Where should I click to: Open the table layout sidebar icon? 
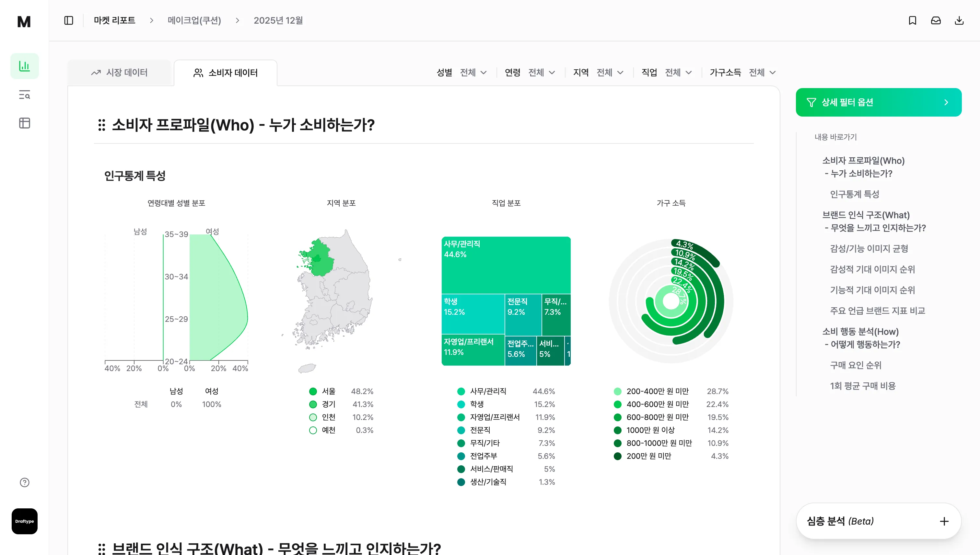coord(24,123)
